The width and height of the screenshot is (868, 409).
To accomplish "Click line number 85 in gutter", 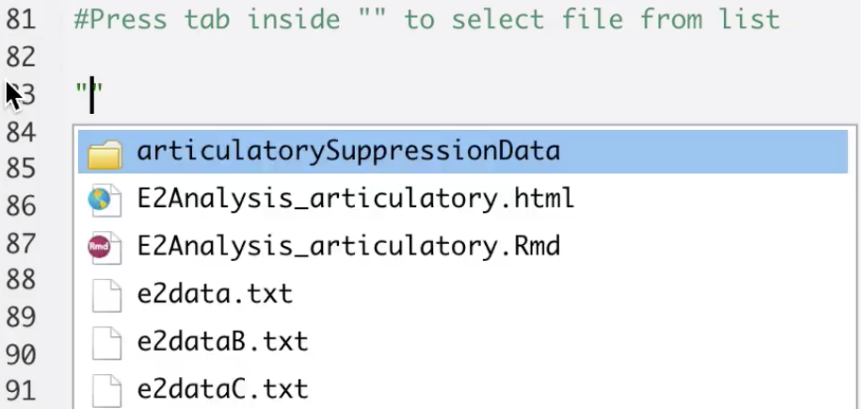I will click(x=20, y=169).
